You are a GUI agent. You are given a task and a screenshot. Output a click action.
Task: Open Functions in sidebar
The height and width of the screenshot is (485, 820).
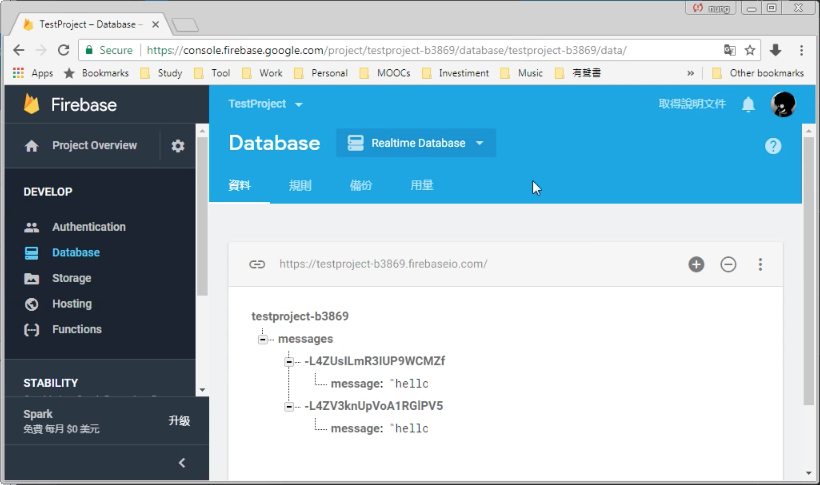point(76,330)
